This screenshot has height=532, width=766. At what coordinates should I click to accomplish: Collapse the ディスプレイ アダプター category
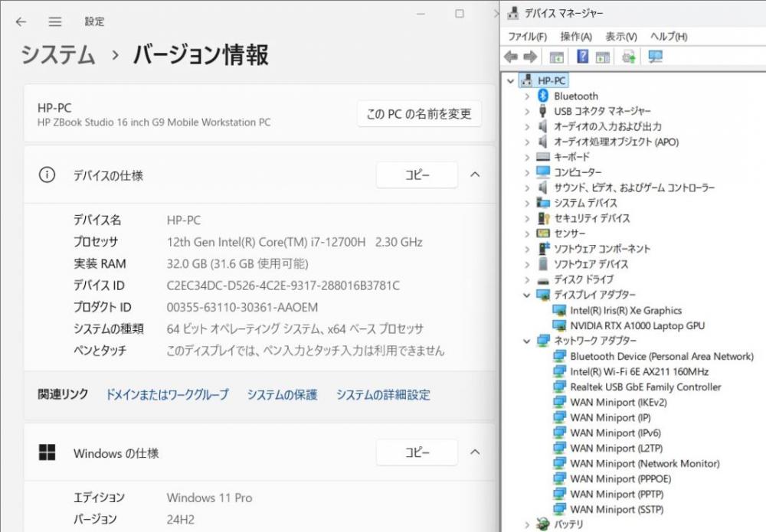point(527,295)
